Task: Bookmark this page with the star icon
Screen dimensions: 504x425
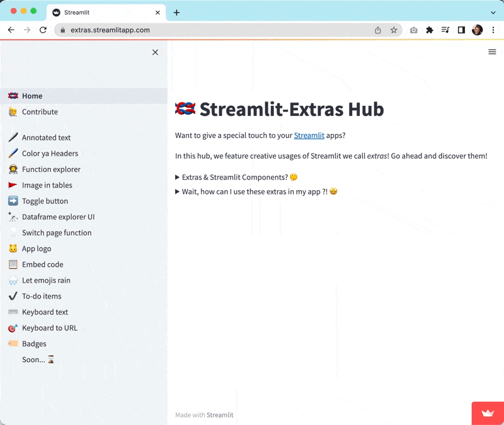Action: coord(394,30)
